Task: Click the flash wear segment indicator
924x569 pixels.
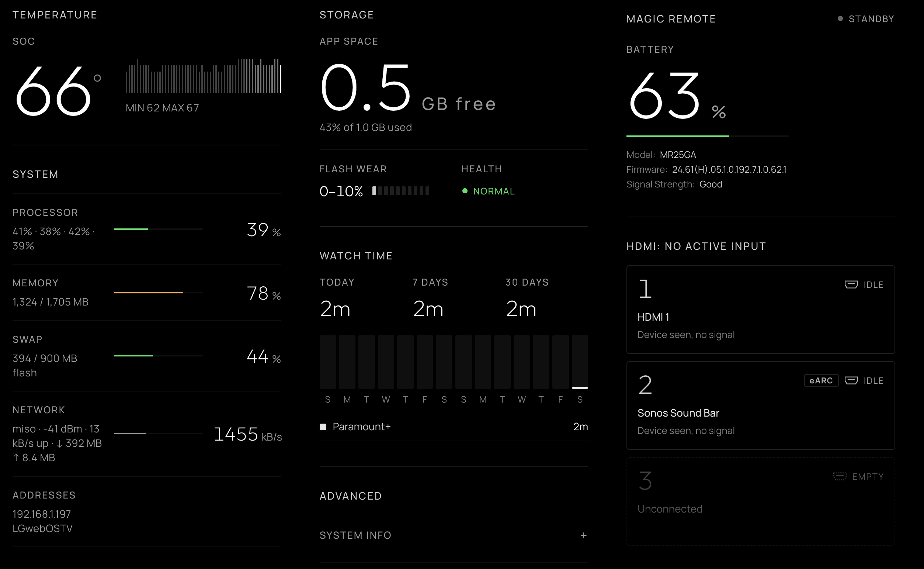Action: (401, 191)
